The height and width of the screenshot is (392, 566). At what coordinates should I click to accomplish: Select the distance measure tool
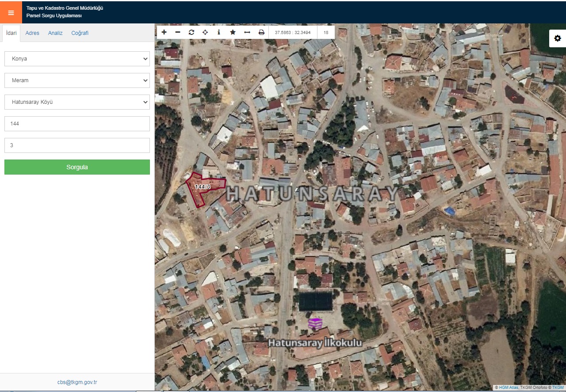point(247,32)
